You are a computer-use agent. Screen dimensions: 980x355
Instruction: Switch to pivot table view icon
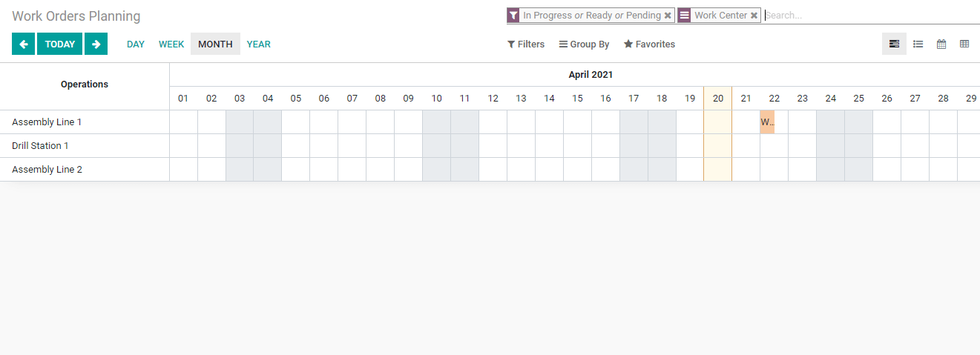[x=964, y=44]
